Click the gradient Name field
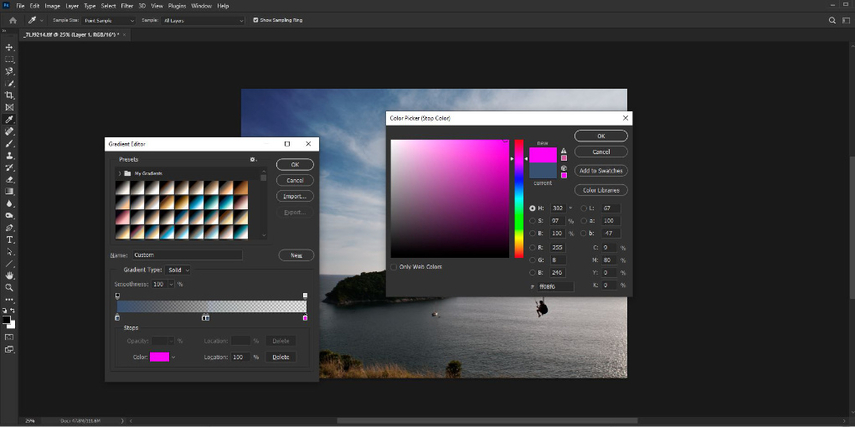The width and height of the screenshot is (855, 427). [188, 255]
